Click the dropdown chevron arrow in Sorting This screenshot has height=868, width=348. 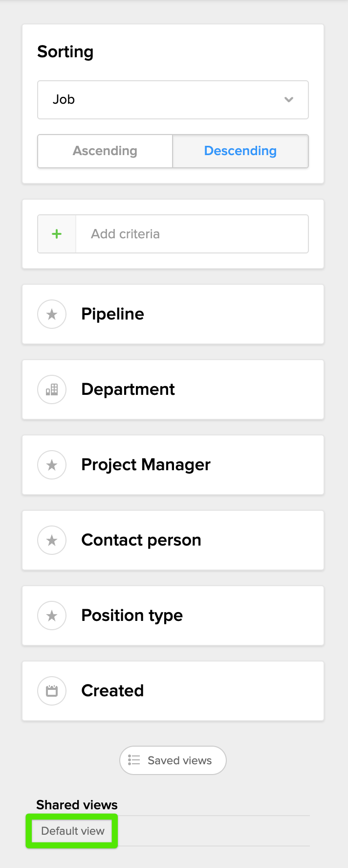[x=289, y=100]
